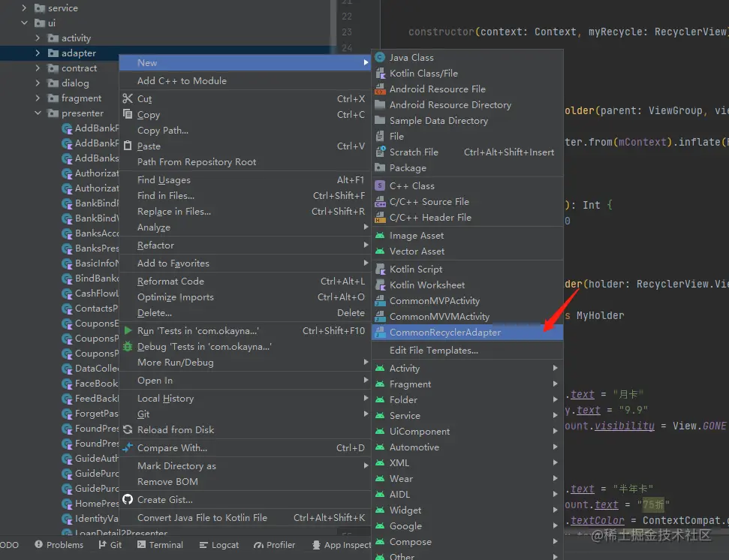Screen dimensions: 729x560
Task: Select CommonRecyclerAdapter template
Action: tap(467, 333)
